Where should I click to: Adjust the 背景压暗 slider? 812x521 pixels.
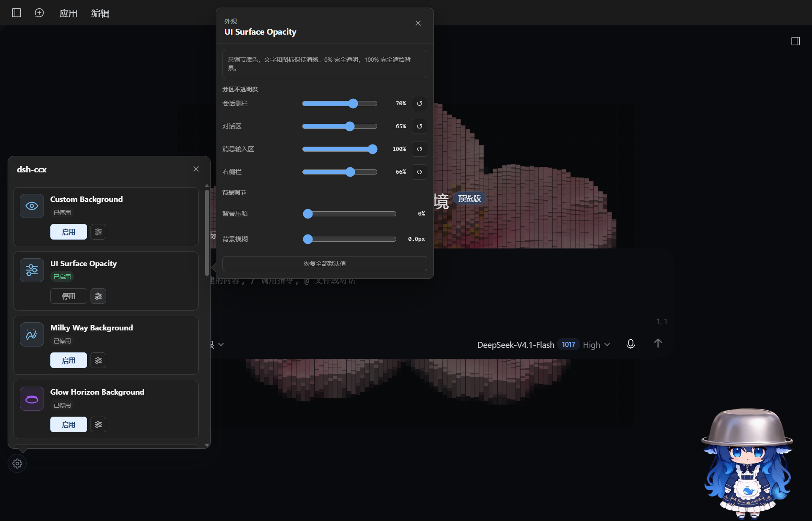(350, 214)
